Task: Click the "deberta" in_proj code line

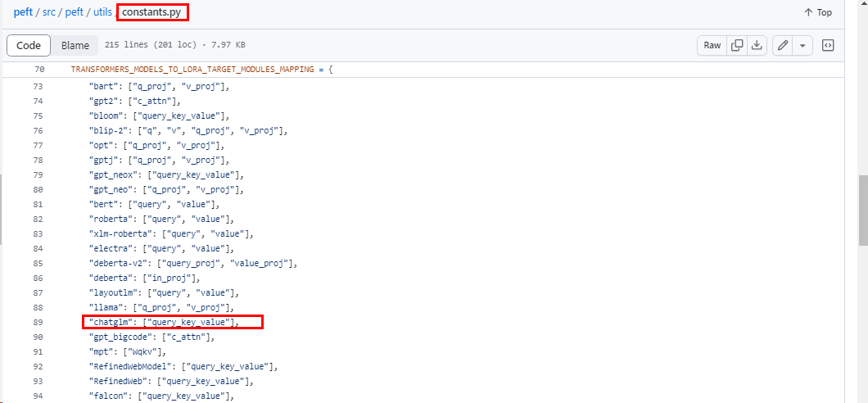Action: point(144,278)
